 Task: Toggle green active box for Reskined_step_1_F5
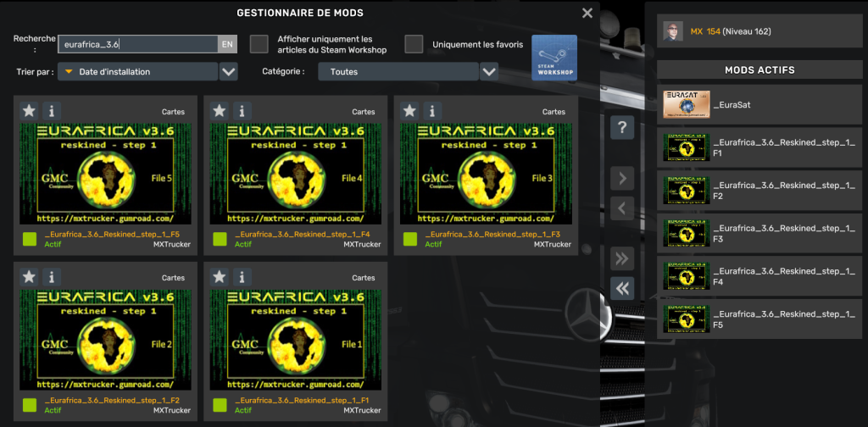coord(30,239)
